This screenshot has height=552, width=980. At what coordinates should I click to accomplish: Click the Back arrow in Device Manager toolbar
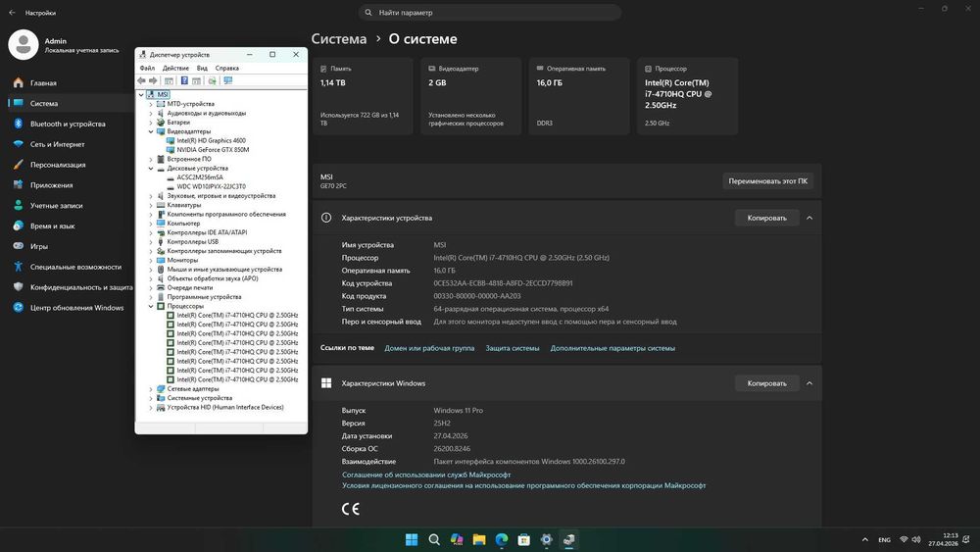click(141, 80)
